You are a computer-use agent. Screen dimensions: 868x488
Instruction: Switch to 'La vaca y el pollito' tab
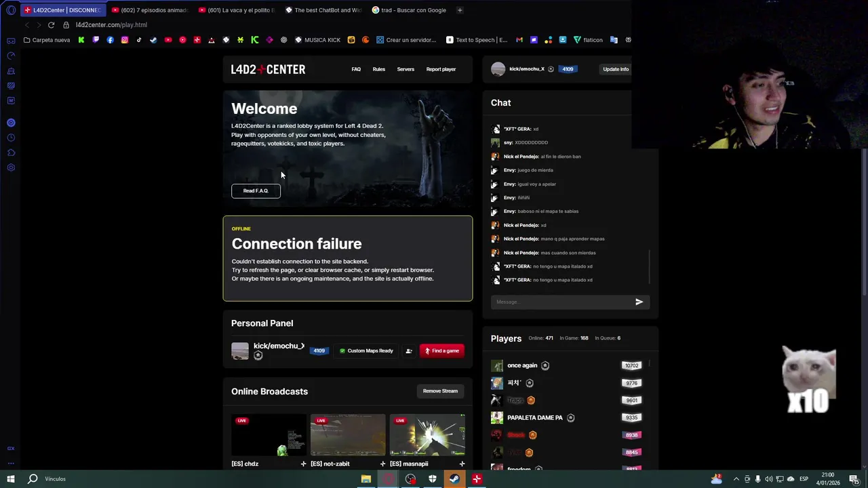237,10
